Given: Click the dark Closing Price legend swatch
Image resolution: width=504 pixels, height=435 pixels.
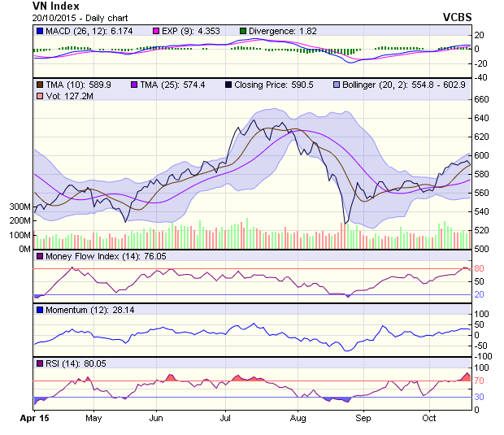Looking at the screenshot, I should pyautogui.click(x=228, y=84).
